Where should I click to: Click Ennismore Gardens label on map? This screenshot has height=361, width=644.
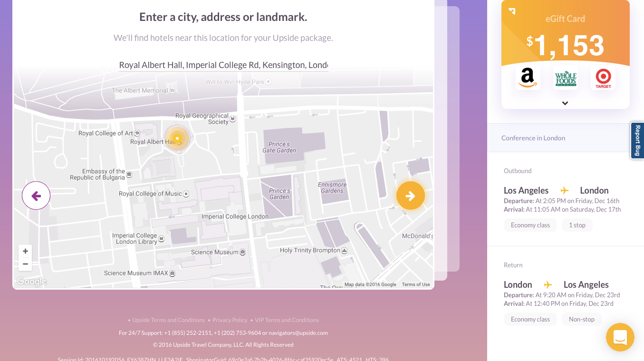(x=332, y=188)
